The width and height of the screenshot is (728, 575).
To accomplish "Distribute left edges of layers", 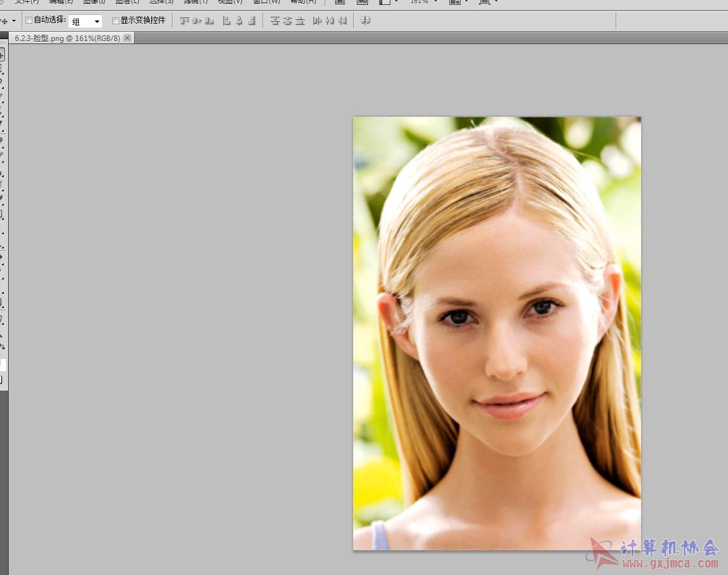I will pyautogui.click(x=317, y=21).
